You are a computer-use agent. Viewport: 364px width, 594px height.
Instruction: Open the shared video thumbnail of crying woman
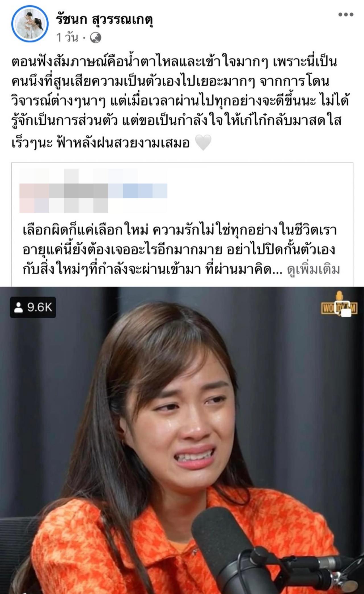(x=182, y=440)
